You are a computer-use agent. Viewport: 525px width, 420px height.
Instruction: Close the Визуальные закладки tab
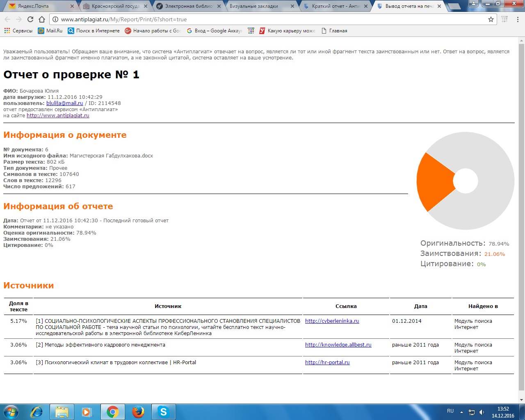(292, 6)
